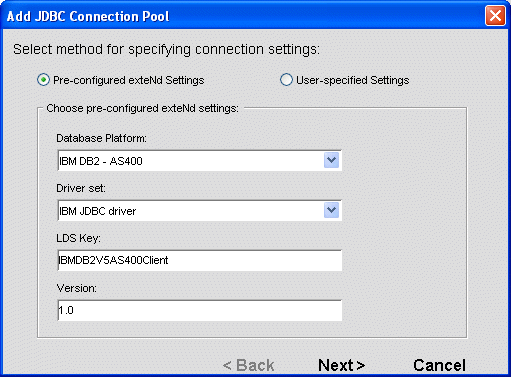
Task: Go to the previous step with < Back
Action: tap(249, 365)
